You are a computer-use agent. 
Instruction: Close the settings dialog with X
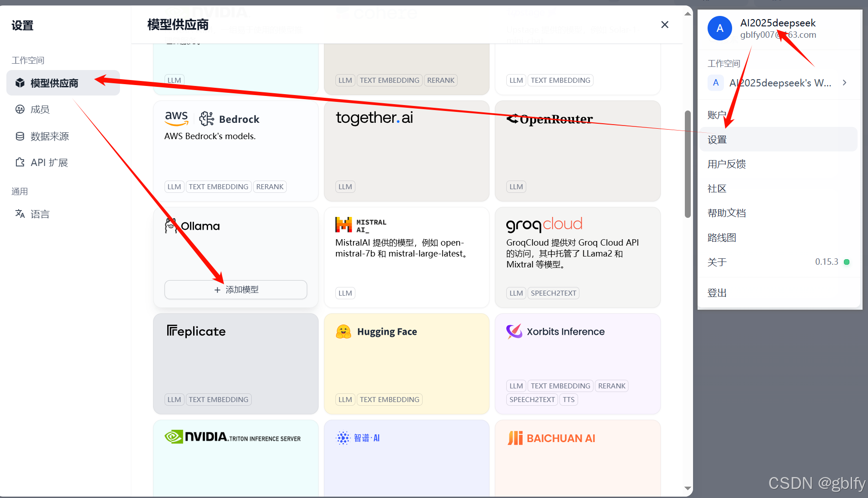664,25
